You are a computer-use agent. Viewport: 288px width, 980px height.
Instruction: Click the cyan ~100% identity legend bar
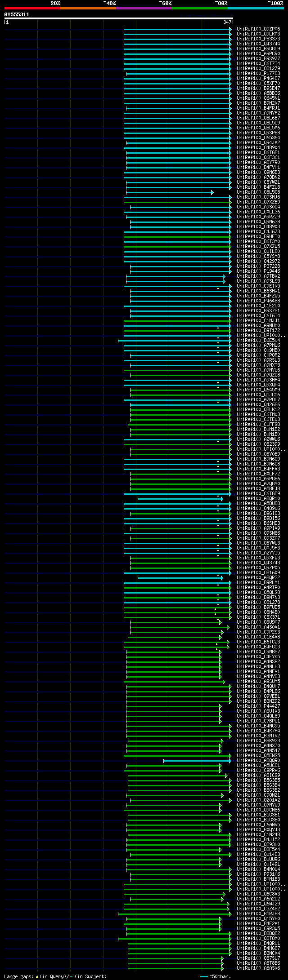256,8
